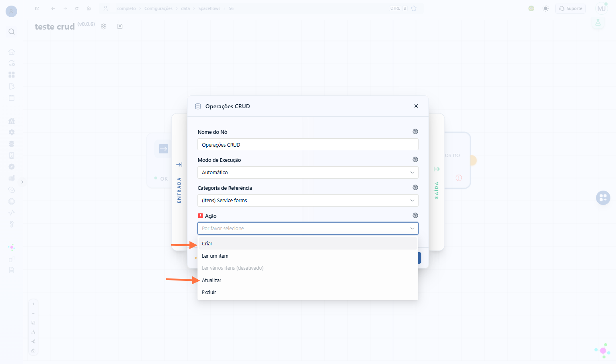Open the MJ profile avatar
Screen dimensions: 616x364
(x=602, y=8)
